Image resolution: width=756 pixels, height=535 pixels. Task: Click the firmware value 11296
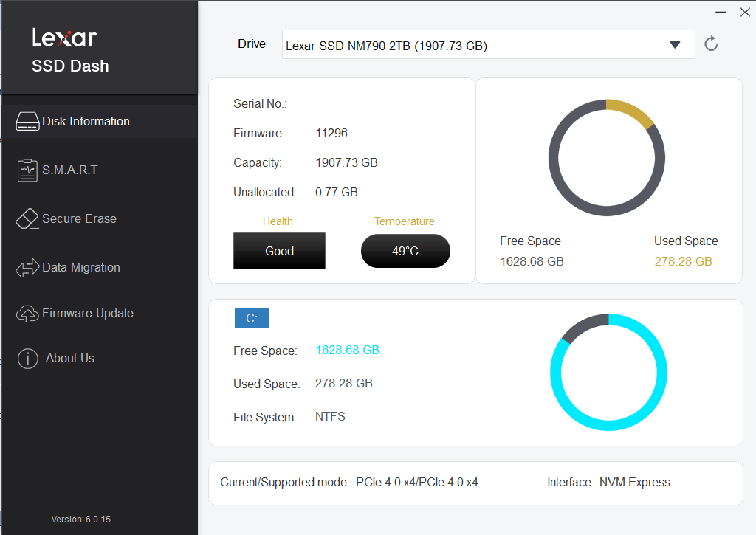tap(331, 133)
